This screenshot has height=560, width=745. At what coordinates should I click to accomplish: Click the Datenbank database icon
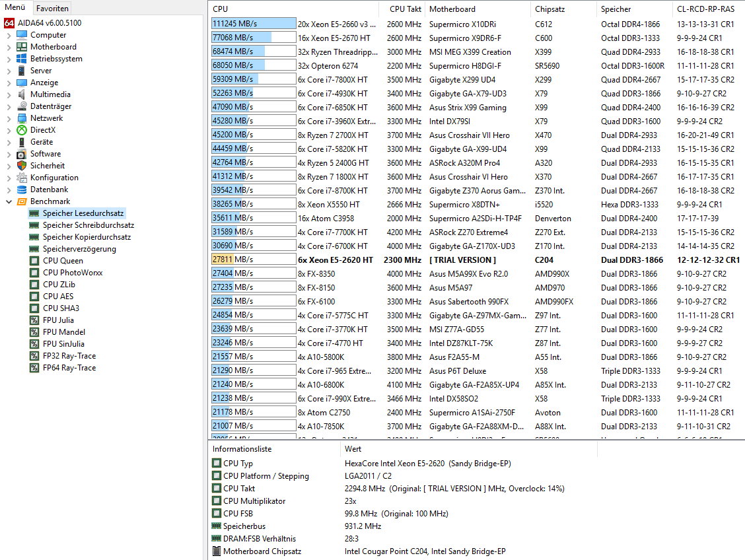[x=22, y=189]
